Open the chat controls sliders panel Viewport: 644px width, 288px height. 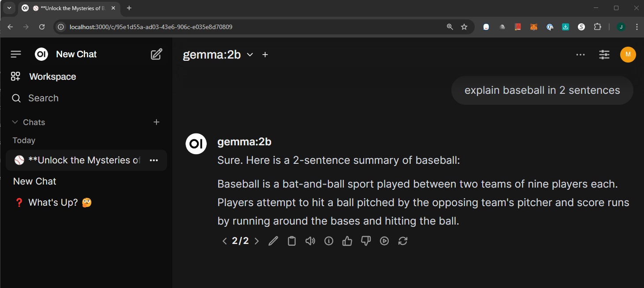(x=604, y=55)
